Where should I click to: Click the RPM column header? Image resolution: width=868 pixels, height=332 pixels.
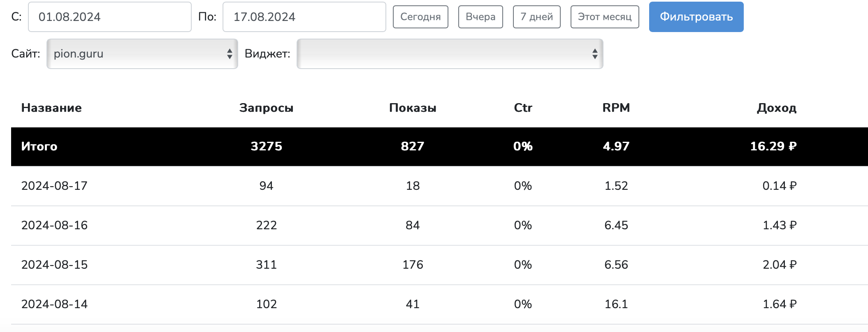tap(616, 108)
